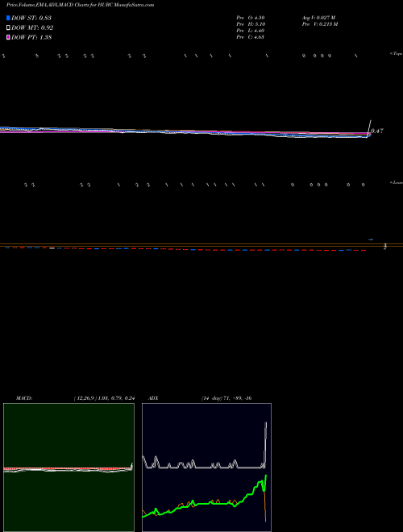The width and height of the screenshot is (403, 532).
Task: Click the blue DOW ST legend swatch
Action: (8, 18)
